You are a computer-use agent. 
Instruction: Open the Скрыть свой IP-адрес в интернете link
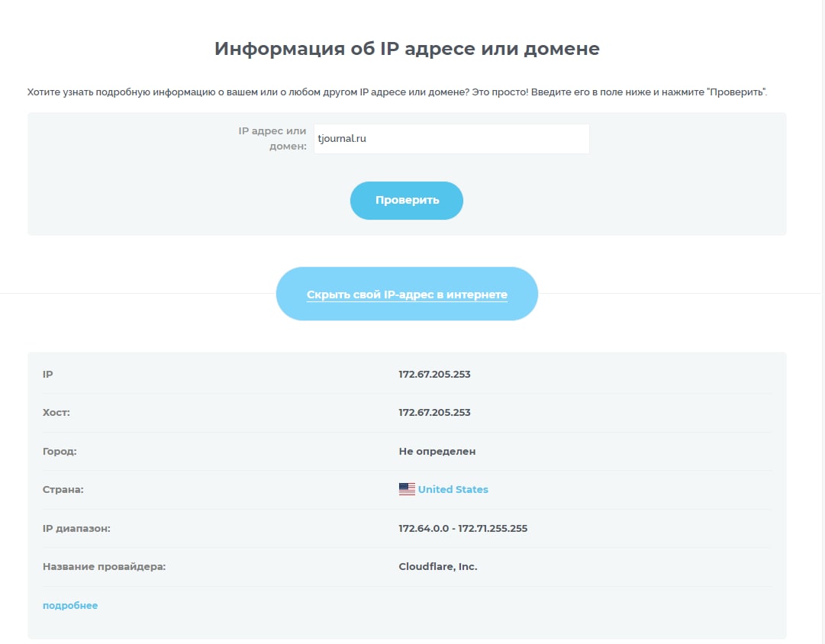[407, 294]
